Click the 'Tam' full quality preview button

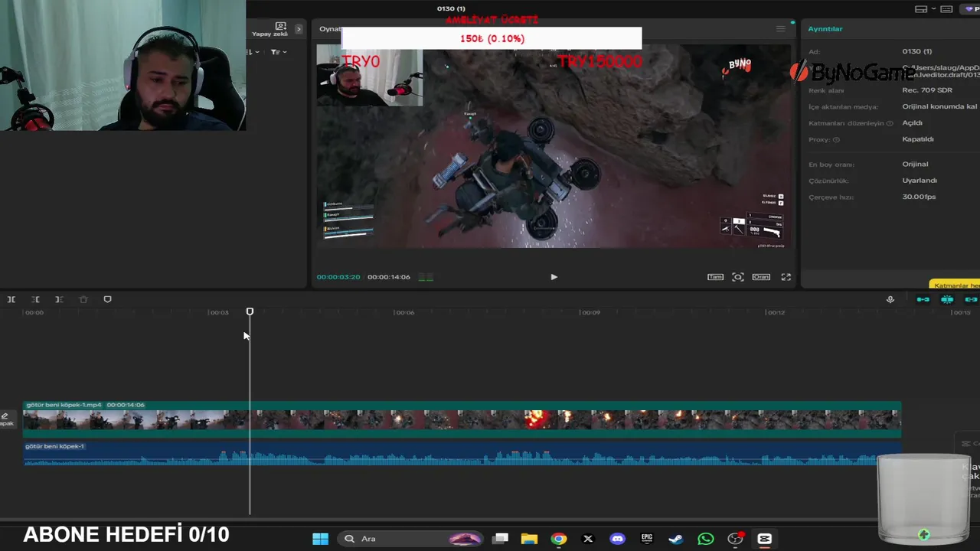click(x=715, y=277)
